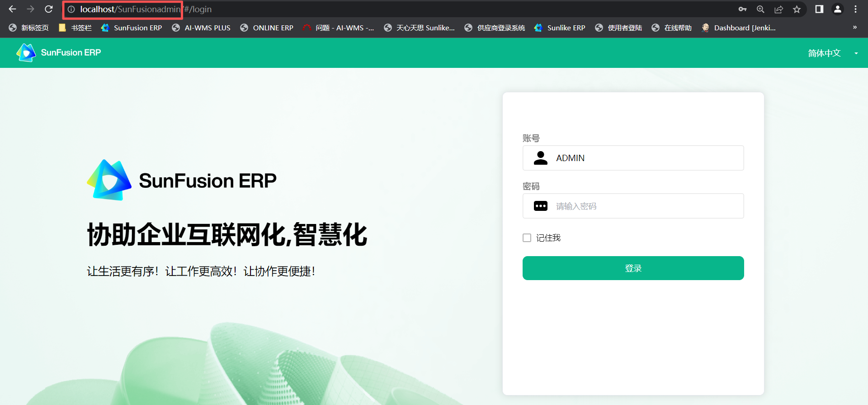This screenshot has height=405, width=868.
Task: Click the 账号 field containing ADMIN
Action: (633, 158)
